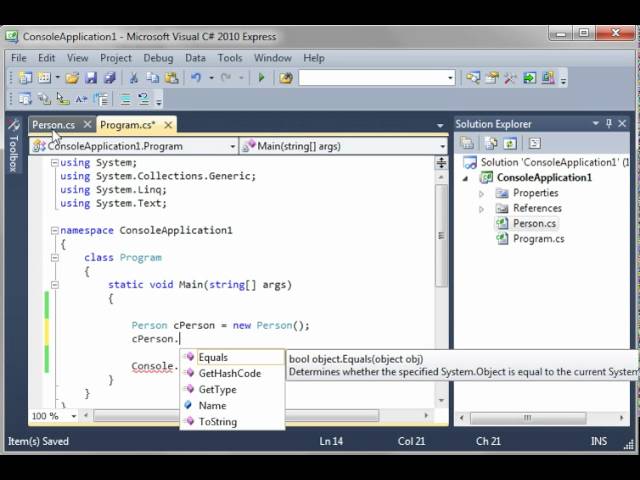Screen dimensions: 640x480
Task: Open the Add New Item dropdown arrow
Action: 58,77
